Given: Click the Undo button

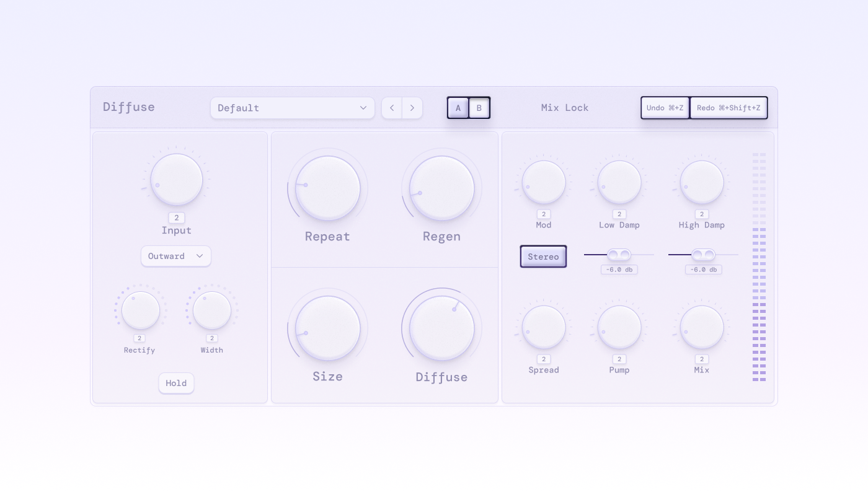Looking at the screenshot, I should [665, 108].
